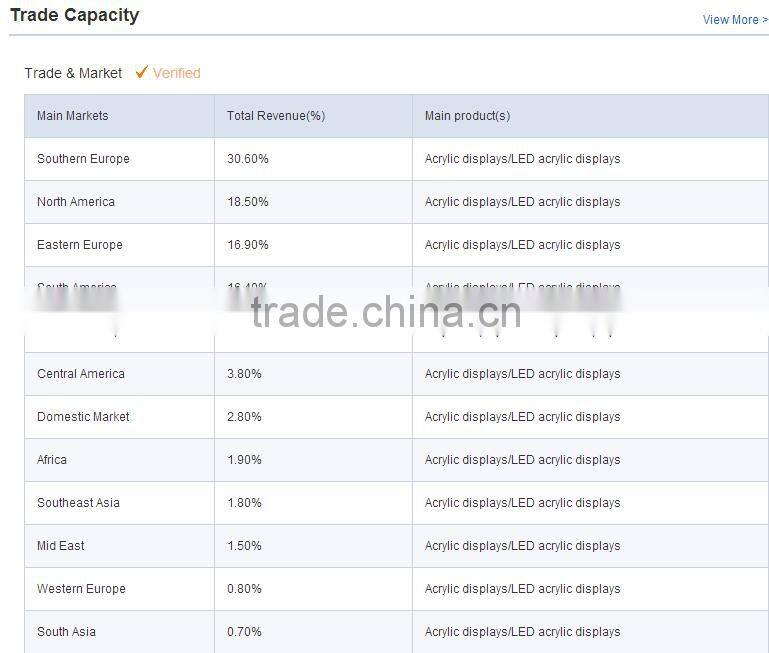Select the Domestic Market cell
This screenshot has height=653, width=769.
coord(83,417)
